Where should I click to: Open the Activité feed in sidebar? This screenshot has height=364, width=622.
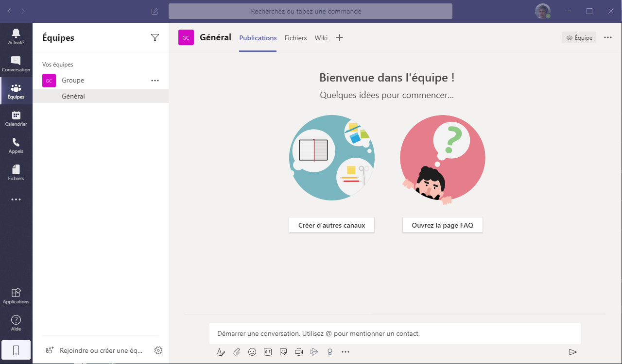(x=16, y=36)
